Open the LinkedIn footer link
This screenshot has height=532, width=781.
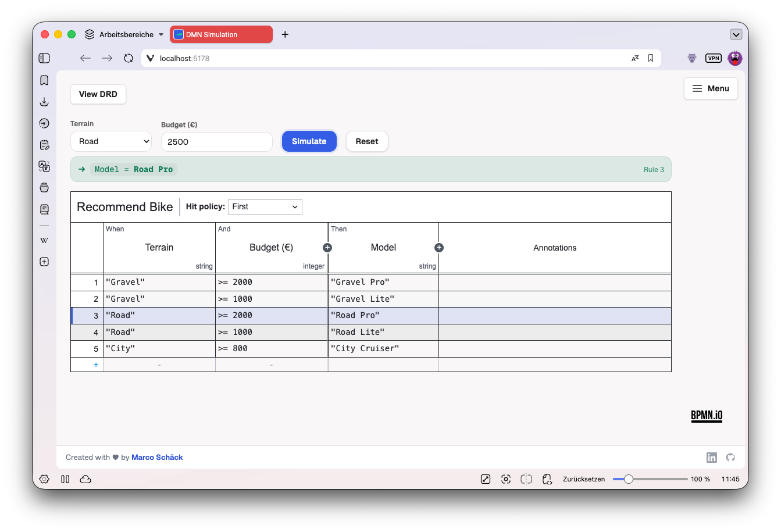tap(712, 458)
